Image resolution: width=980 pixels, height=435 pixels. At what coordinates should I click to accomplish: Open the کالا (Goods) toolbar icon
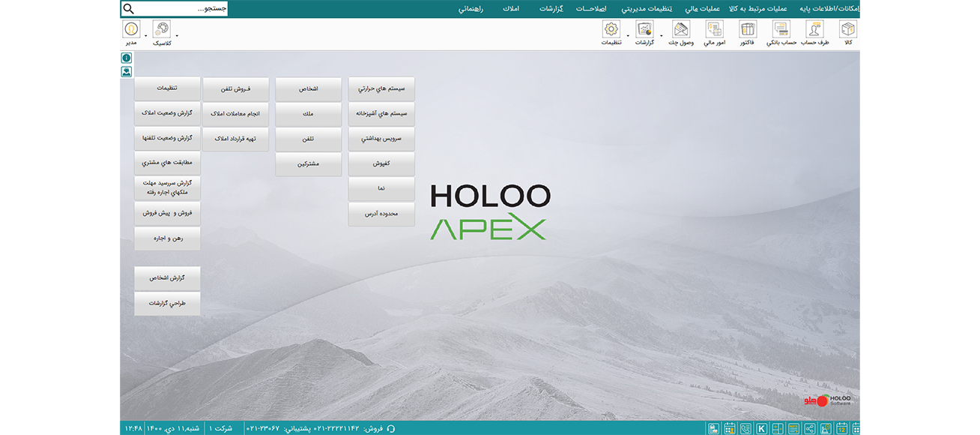(847, 30)
